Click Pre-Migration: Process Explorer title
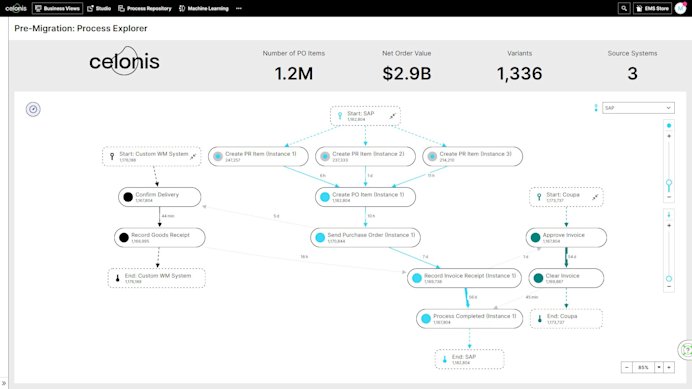This screenshot has width=692, height=389. coord(81,28)
